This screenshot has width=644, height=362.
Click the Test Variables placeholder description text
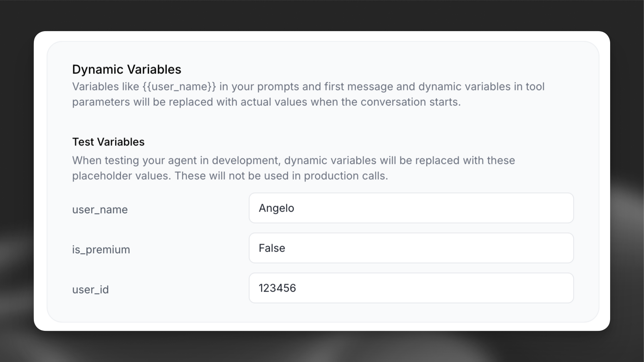click(293, 168)
